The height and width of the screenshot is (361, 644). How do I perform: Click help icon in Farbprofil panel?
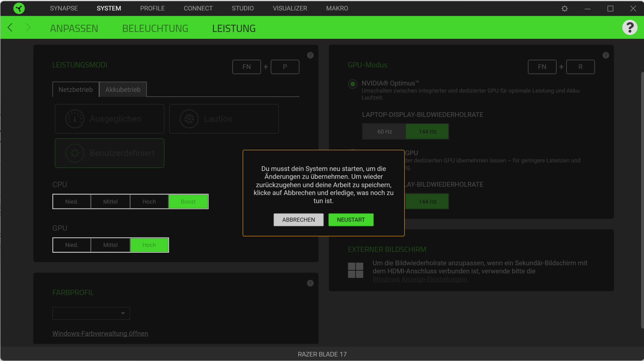pos(310,283)
